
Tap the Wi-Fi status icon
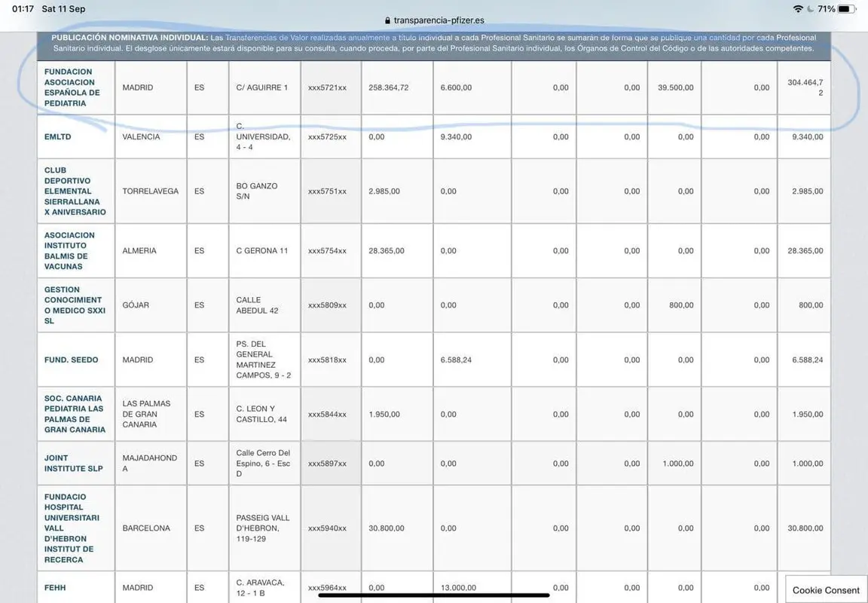(x=798, y=9)
